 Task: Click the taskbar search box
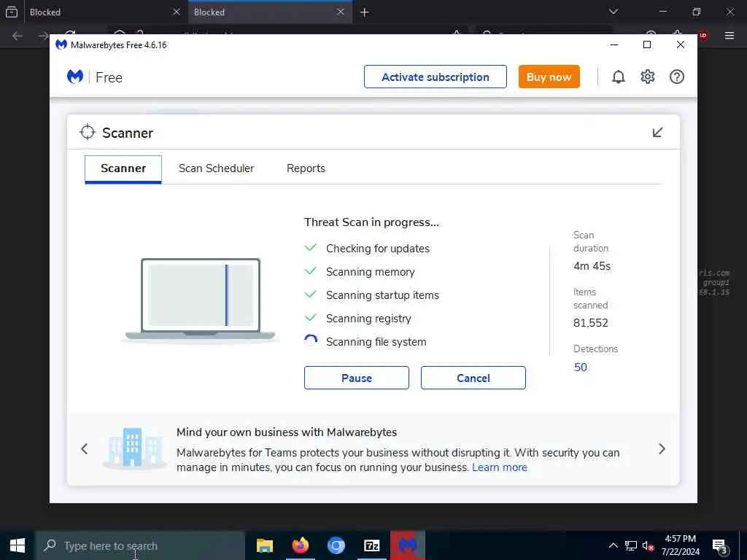click(140, 545)
